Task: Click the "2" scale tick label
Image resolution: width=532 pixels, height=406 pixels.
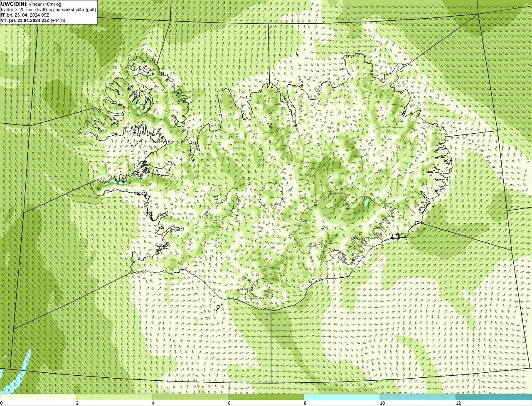Action: coord(77,403)
